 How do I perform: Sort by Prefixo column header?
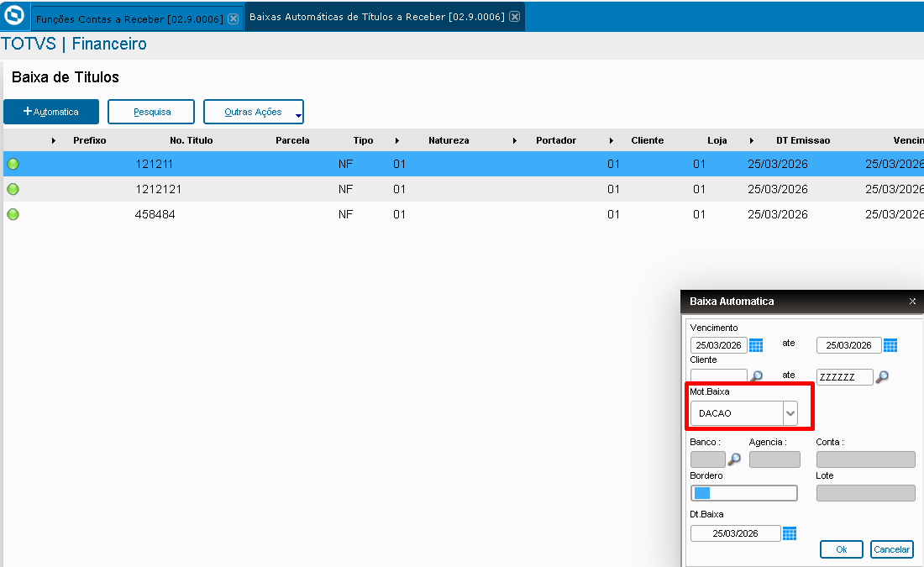coord(90,140)
